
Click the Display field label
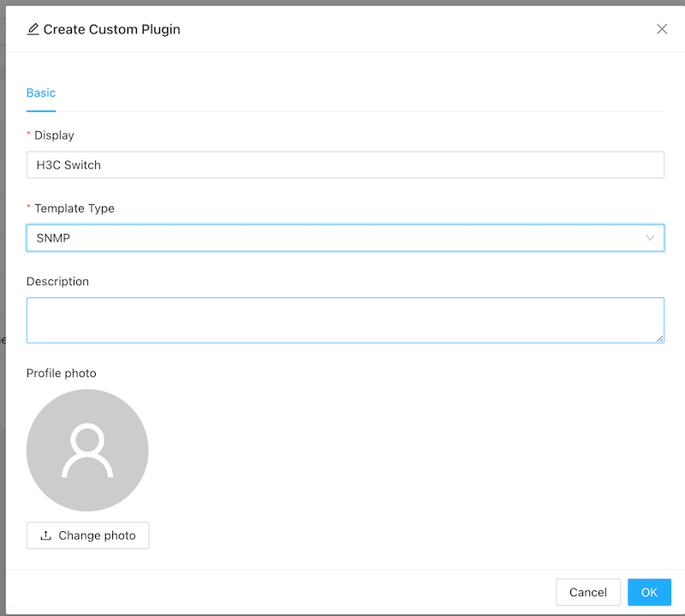[54, 135]
